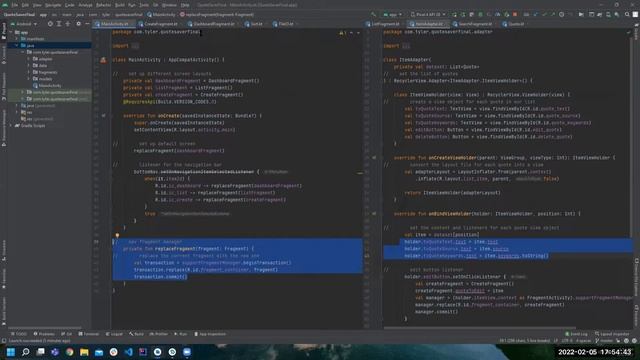The image size is (640, 360).
Task: Click the Git history clock icon
Action: pos(562,14)
